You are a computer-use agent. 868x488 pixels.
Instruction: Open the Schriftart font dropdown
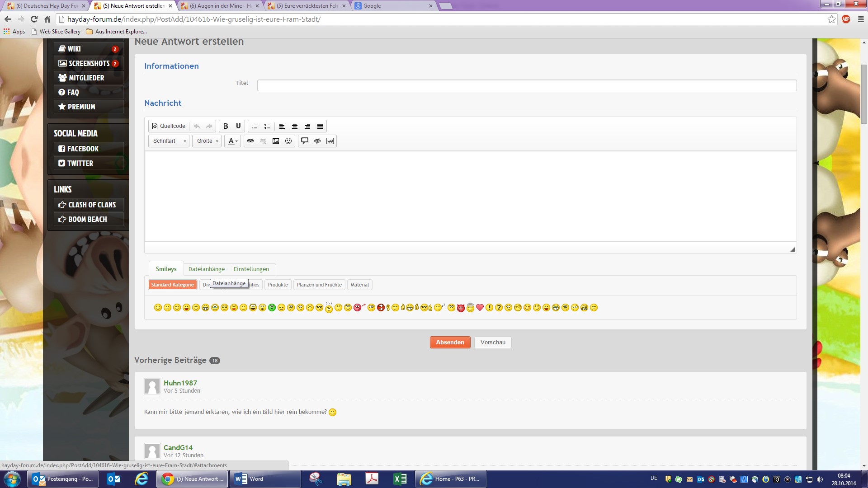[169, 141]
